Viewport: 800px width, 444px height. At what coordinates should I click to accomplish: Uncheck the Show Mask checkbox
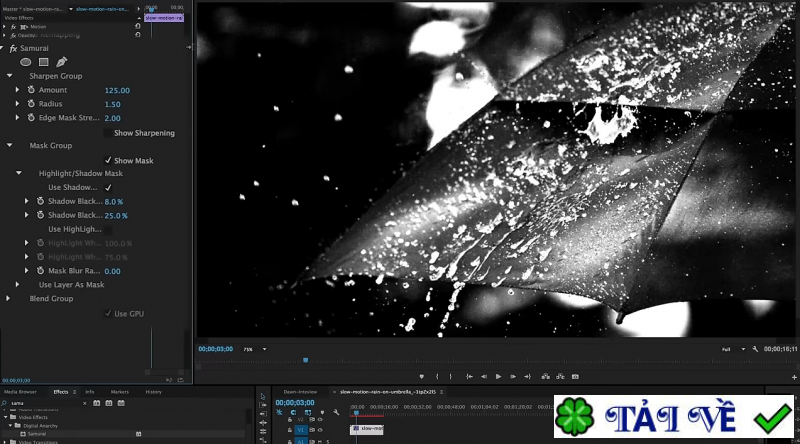coord(108,161)
